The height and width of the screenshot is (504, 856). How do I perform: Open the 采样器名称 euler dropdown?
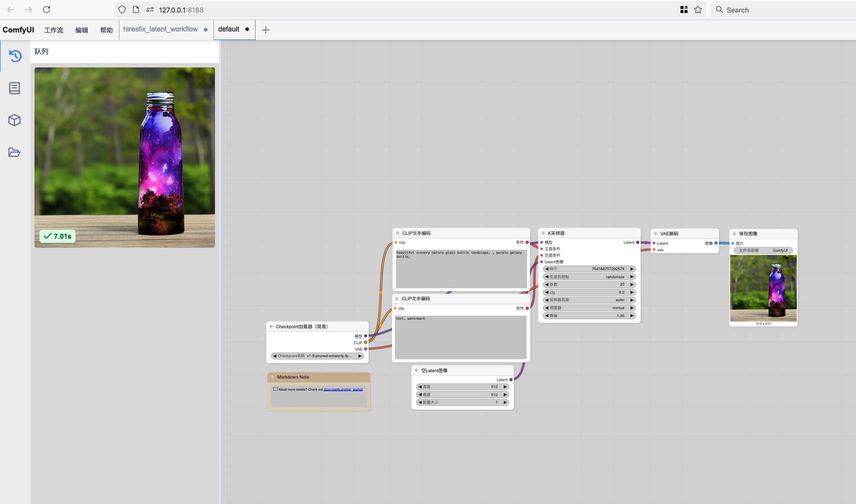tap(589, 300)
